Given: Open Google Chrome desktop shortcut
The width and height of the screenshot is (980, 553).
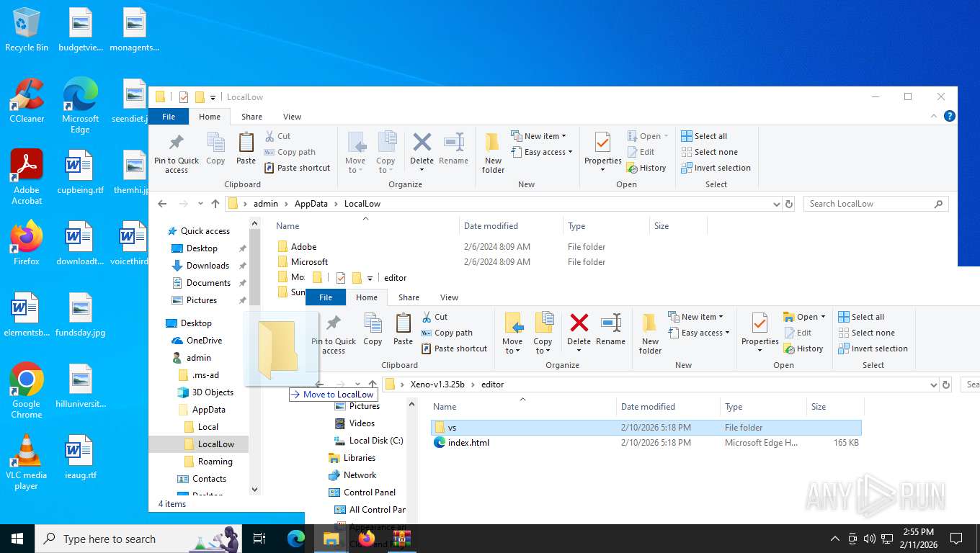Looking at the screenshot, I should tap(27, 390).
